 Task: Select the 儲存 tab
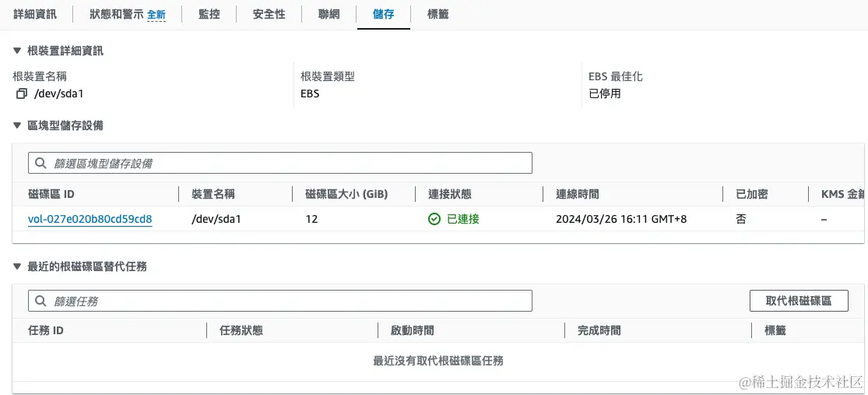pyautogui.click(x=384, y=14)
